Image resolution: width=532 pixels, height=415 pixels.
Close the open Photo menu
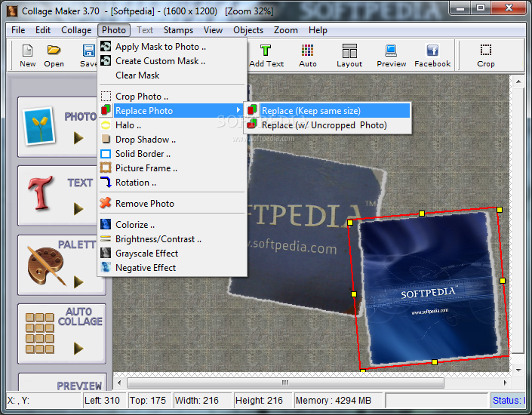(x=114, y=30)
